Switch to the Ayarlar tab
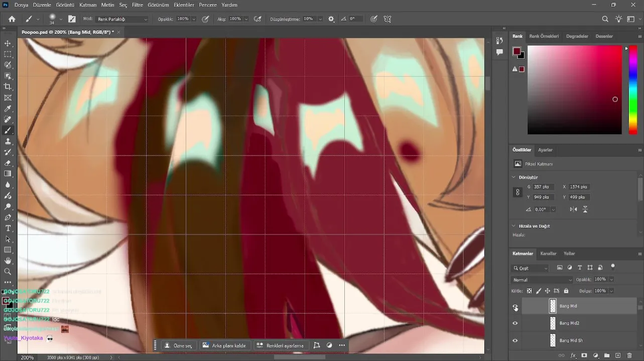This screenshot has height=361, width=644. tap(545, 150)
